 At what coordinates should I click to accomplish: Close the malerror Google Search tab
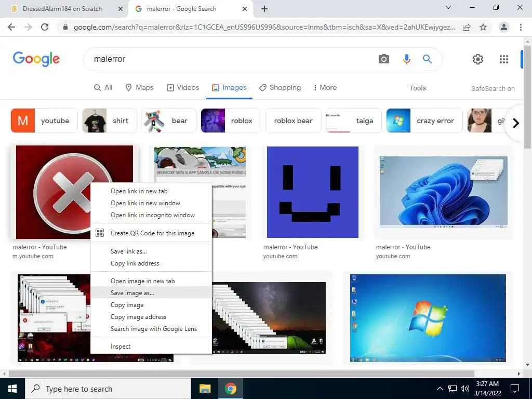click(x=245, y=9)
